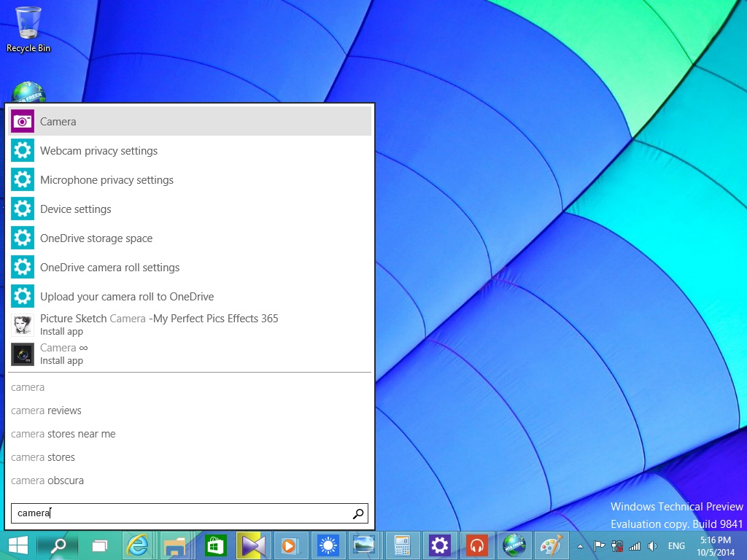The image size is (747, 560).
Task: Open the Windows Store from the taskbar
Action: (x=215, y=545)
